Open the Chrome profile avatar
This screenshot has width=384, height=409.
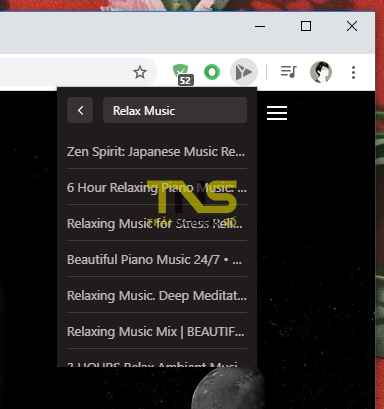(x=321, y=72)
